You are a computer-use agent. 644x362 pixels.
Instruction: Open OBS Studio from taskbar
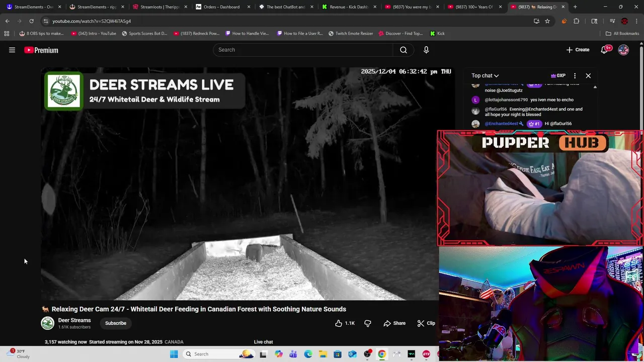point(367,354)
